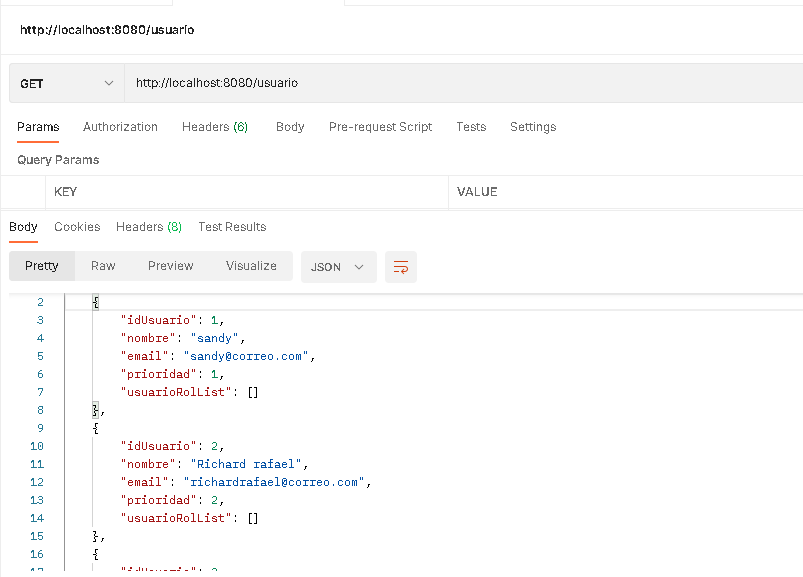Switch response view to Raw mode
This screenshot has height=577, width=803.
click(x=102, y=266)
